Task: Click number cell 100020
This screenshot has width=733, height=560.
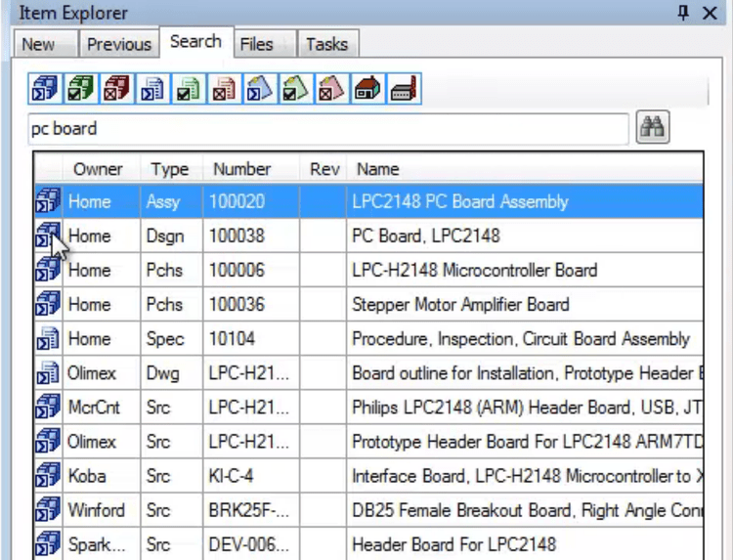Action: tap(251, 201)
